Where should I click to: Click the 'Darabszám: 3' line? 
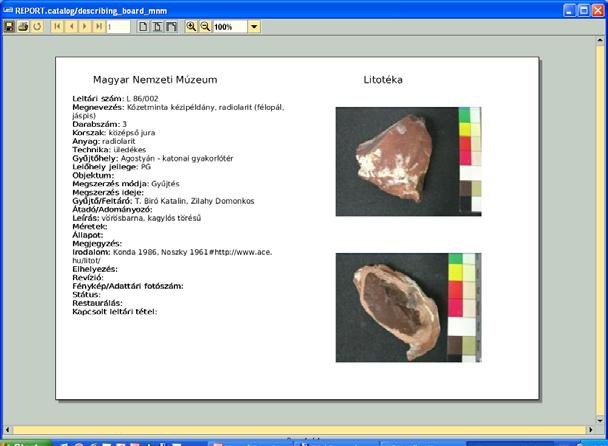[x=99, y=124]
